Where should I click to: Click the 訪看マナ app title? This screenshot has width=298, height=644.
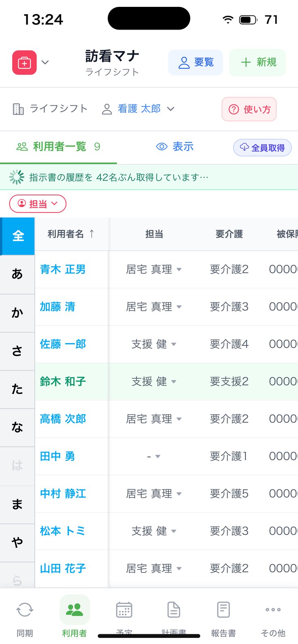(x=112, y=56)
